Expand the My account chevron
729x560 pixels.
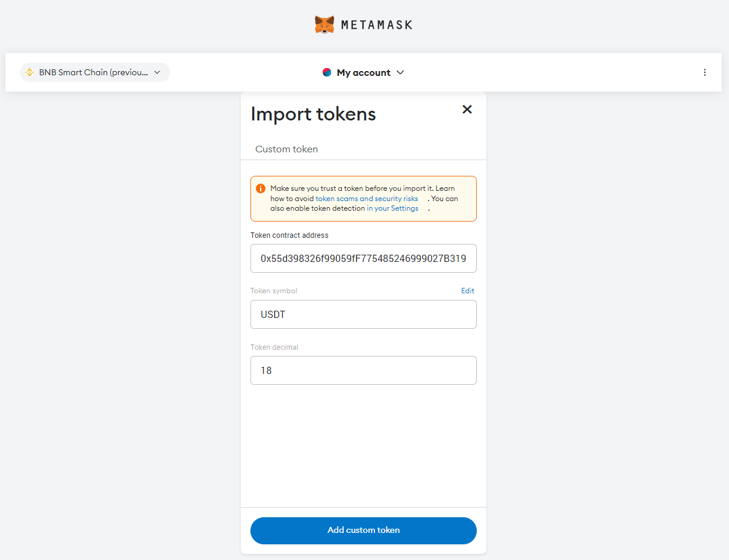(401, 72)
